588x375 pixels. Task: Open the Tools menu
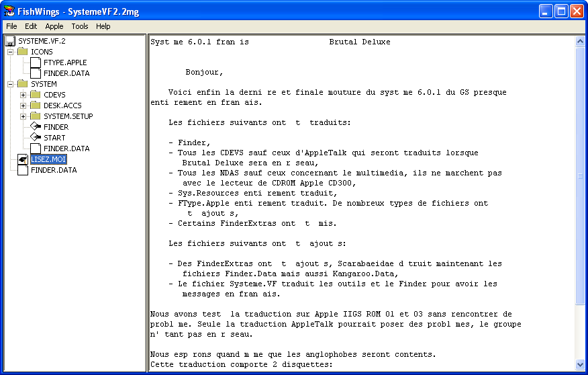[79, 26]
